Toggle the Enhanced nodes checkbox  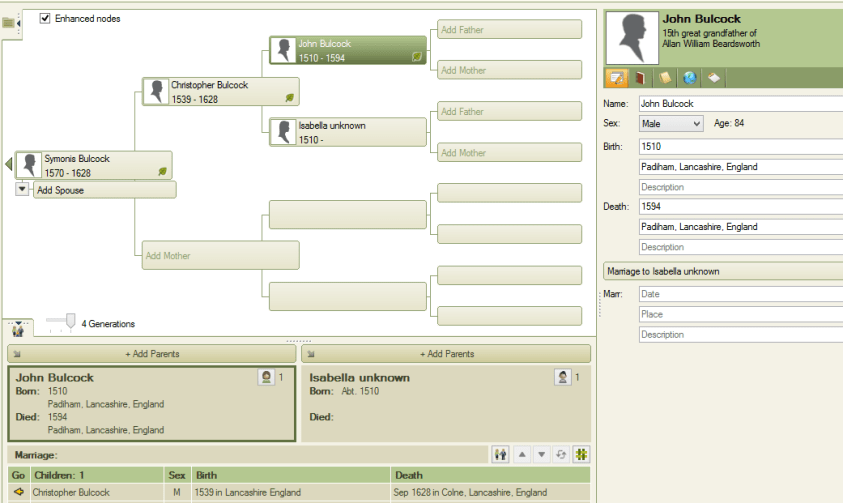(45, 18)
